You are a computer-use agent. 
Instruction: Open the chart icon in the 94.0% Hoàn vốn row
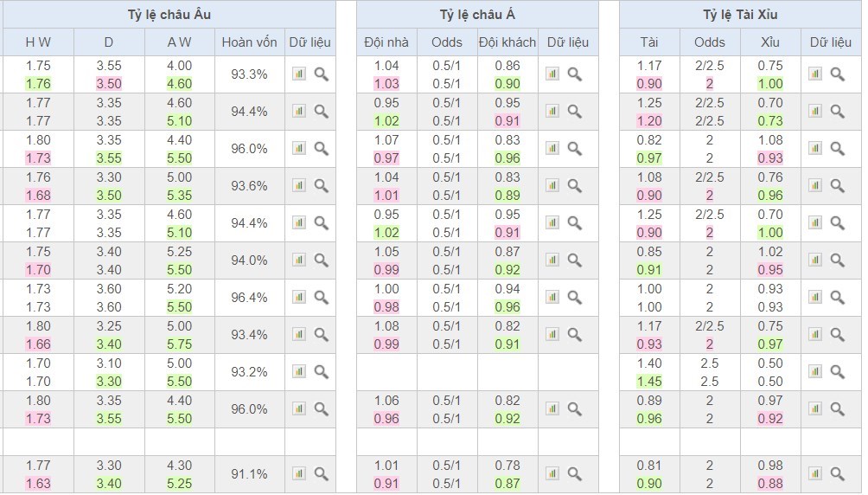[x=298, y=260]
